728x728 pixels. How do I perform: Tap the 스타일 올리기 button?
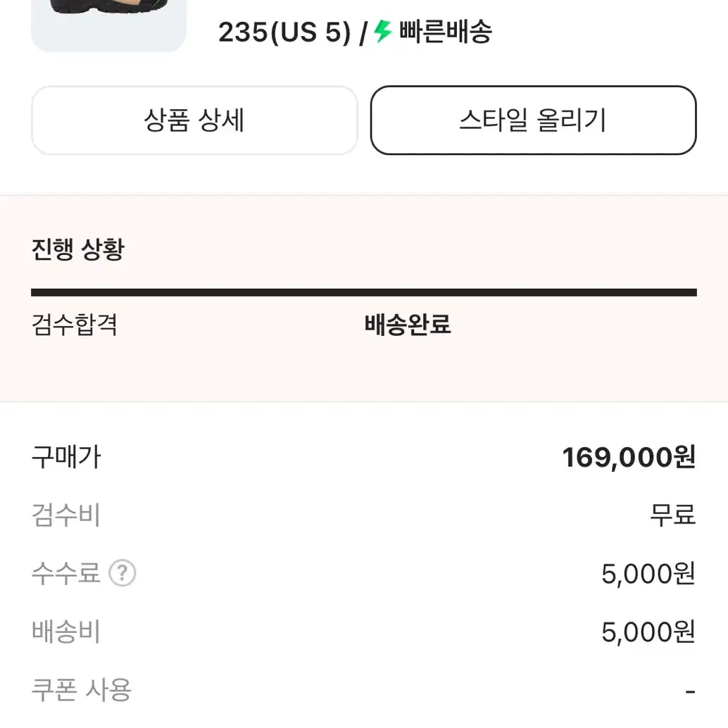534,120
